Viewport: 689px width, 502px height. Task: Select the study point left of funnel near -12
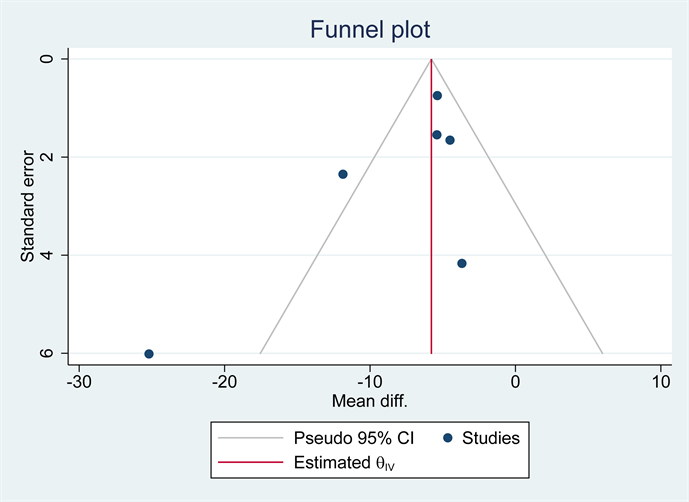pyautogui.click(x=343, y=174)
